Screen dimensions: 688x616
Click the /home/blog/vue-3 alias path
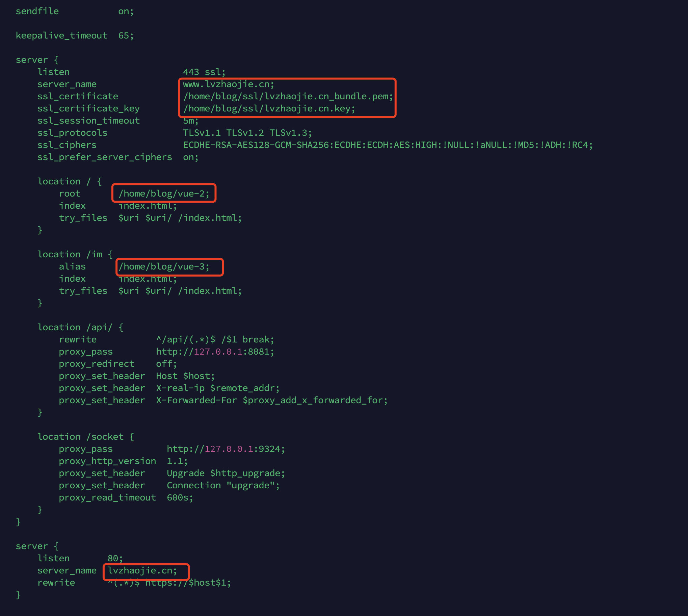pos(164,267)
